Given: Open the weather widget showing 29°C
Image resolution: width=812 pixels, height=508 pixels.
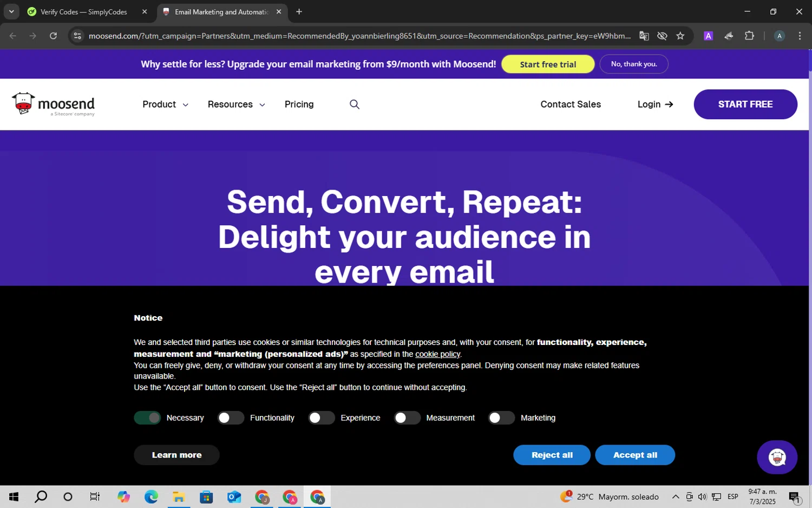Looking at the screenshot, I should [609, 497].
